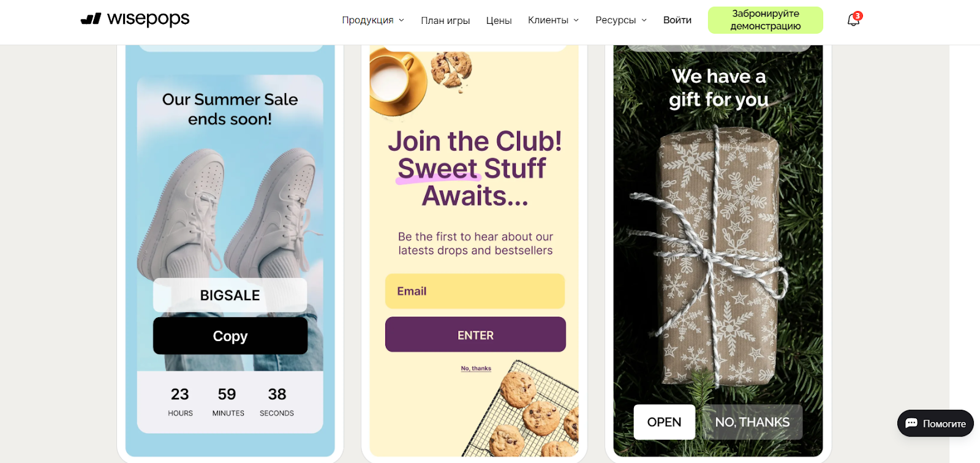980x463 pixels.
Task: Expand the Клиенты dropdown menu
Action: (x=553, y=20)
